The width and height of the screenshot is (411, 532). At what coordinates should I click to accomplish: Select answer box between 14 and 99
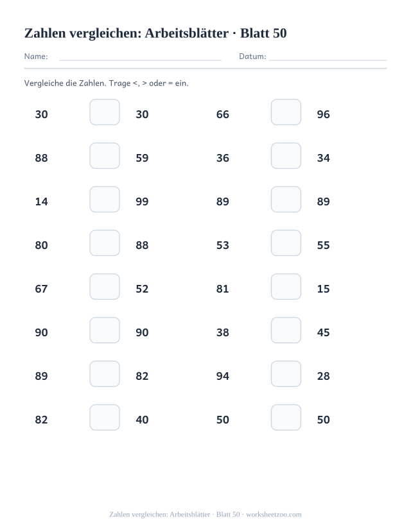coord(105,199)
